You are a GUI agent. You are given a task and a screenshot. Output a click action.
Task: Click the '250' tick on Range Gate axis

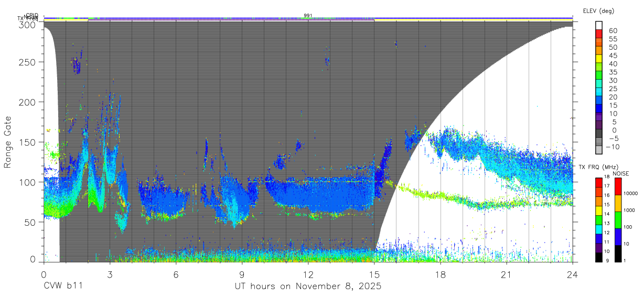click(28, 62)
